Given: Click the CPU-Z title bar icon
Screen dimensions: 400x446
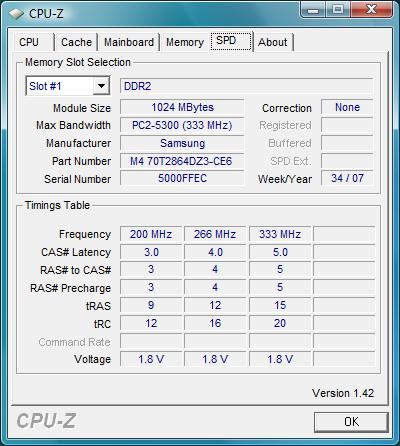Looking at the screenshot, I should tap(16, 14).
